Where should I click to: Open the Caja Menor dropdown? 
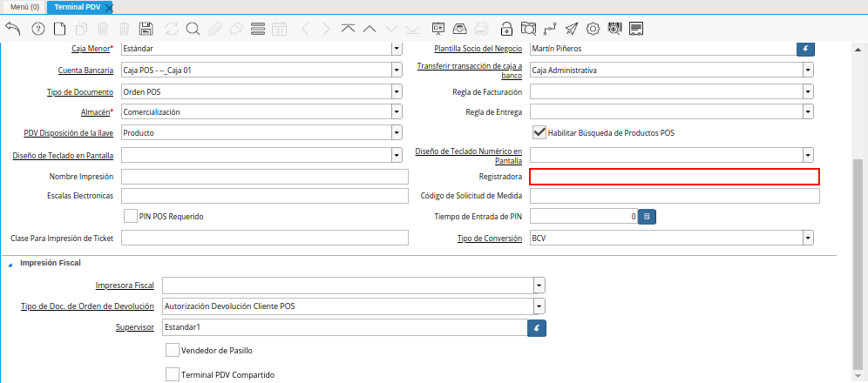point(397,49)
